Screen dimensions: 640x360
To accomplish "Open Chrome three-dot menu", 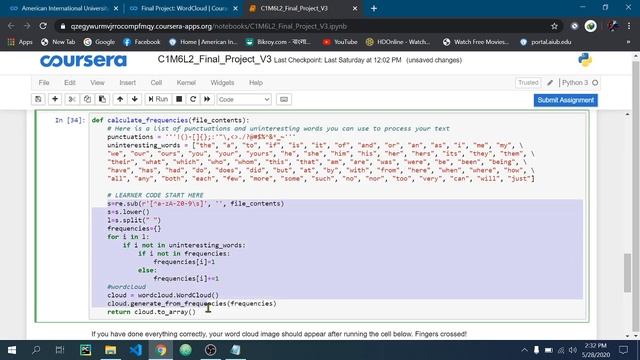I will (629, 26).
